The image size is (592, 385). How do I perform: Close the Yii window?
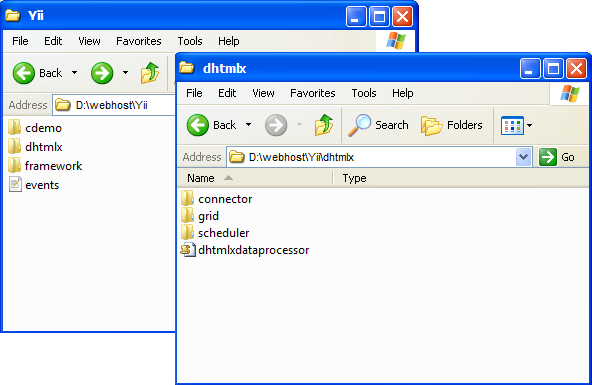pos(402,17)
